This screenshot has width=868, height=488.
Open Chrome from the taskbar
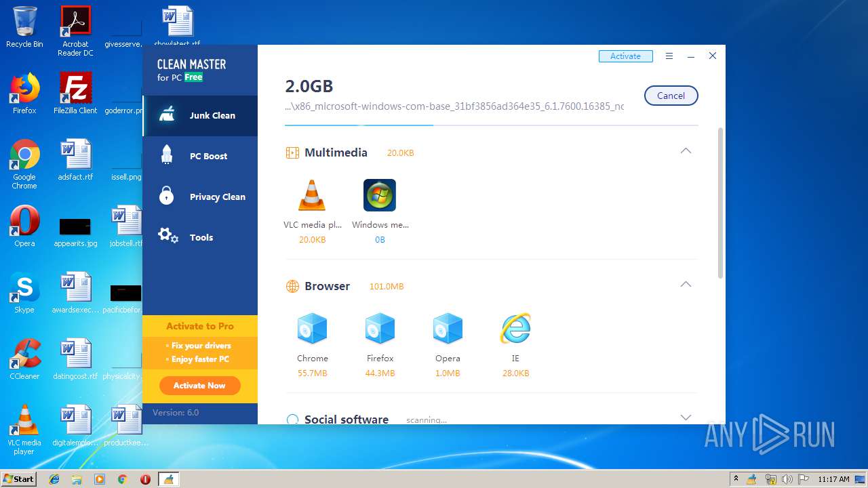(122, 479)
